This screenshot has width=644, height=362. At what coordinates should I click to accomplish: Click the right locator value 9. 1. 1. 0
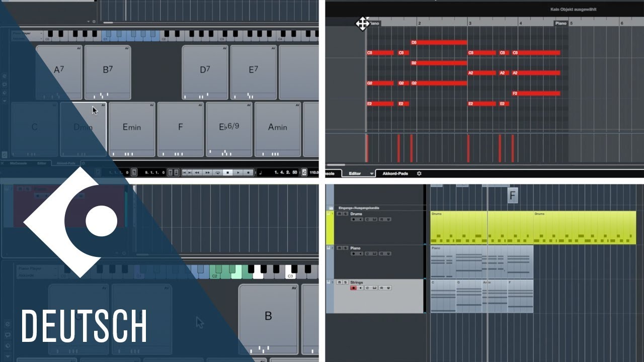pyautogui.click(x=155, y=172)
